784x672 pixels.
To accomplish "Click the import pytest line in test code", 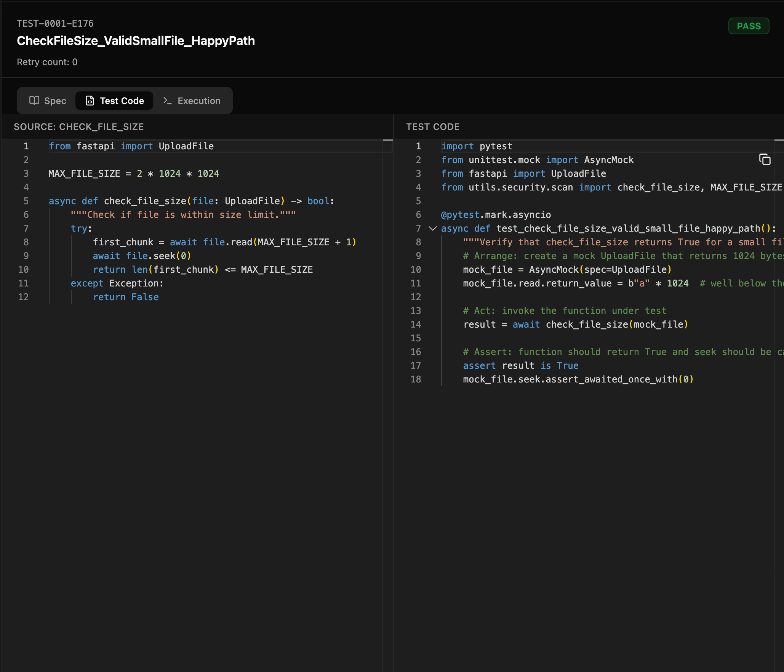I will pyautogui.click(x=477, y=146).
